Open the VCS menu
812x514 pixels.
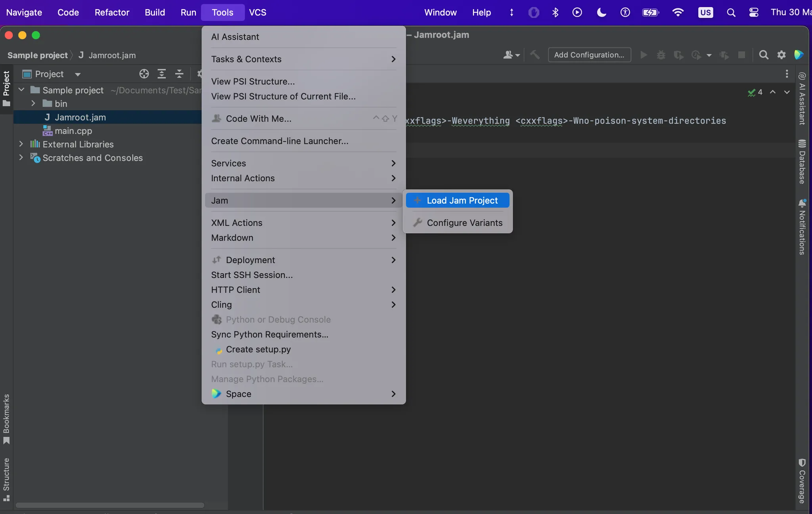click(x=258, y=12)
